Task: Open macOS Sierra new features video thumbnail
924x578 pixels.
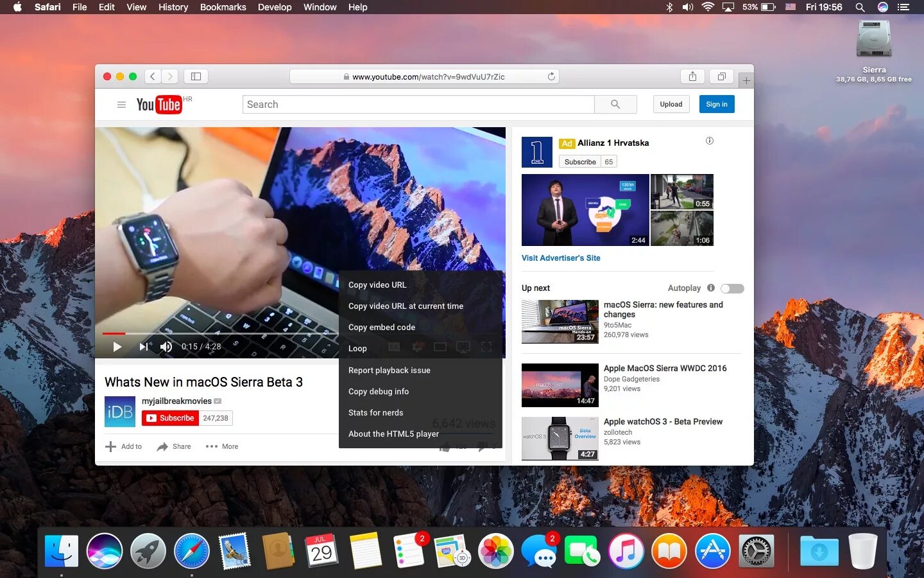Action: tap(560, 322)
